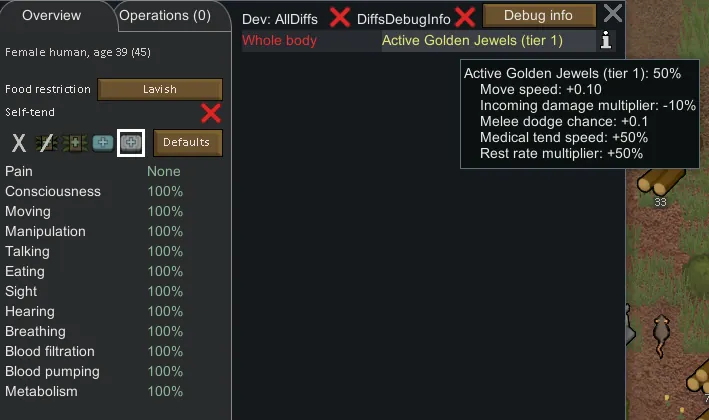Reset medical care with Defaults button
The image size is (709, 420).
coord(187,143)
